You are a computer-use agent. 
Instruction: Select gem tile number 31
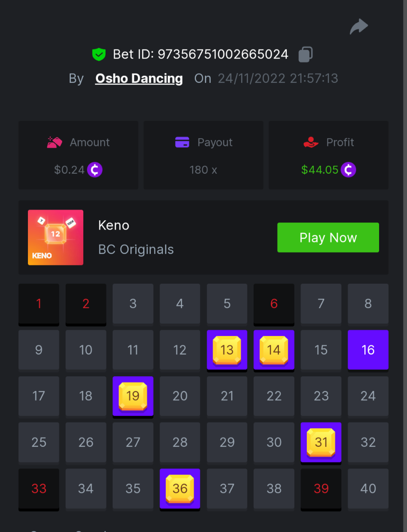321,442
